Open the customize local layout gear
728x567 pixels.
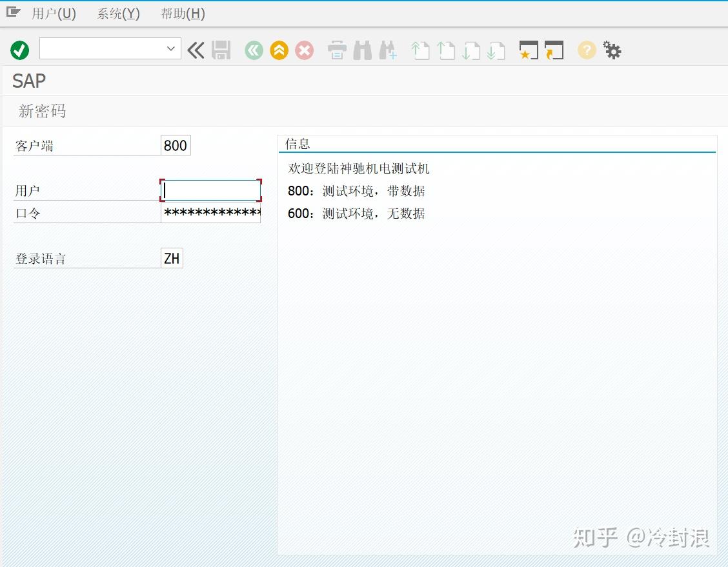612,50
